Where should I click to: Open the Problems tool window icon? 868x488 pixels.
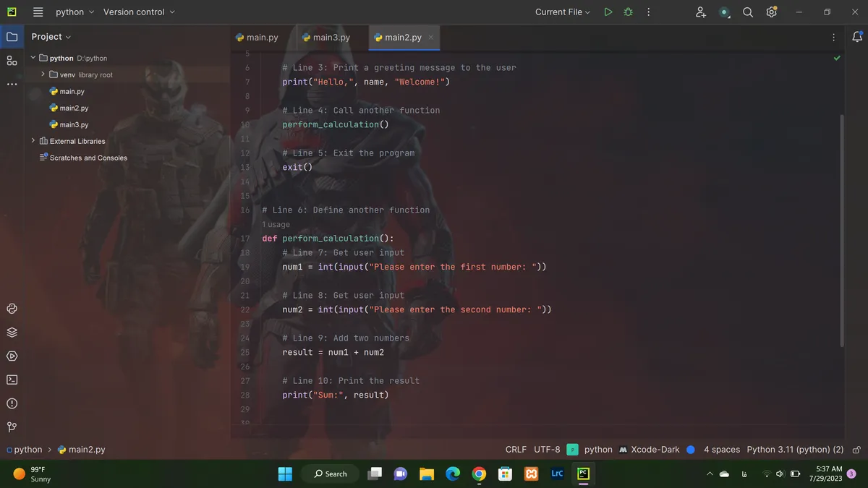pos(12,403)
